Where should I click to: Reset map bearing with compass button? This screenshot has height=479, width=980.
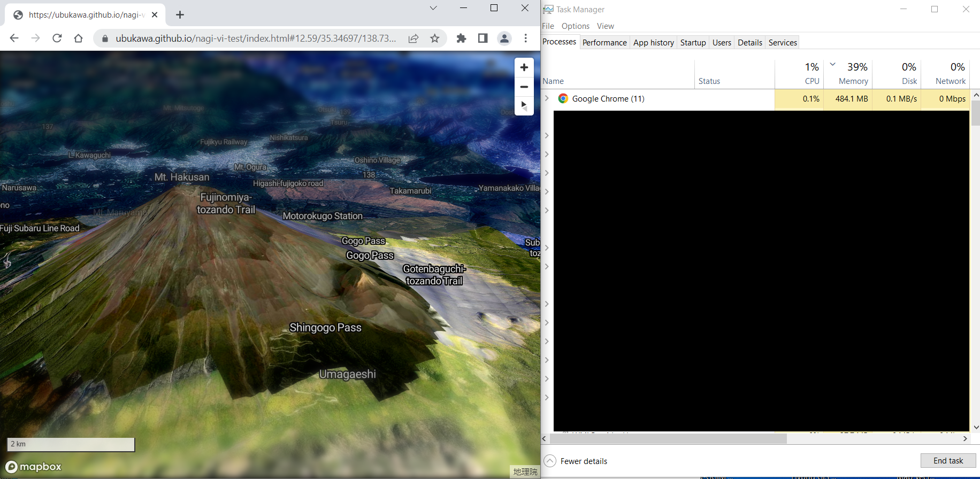pyautogui.click(x=524, y=105)
